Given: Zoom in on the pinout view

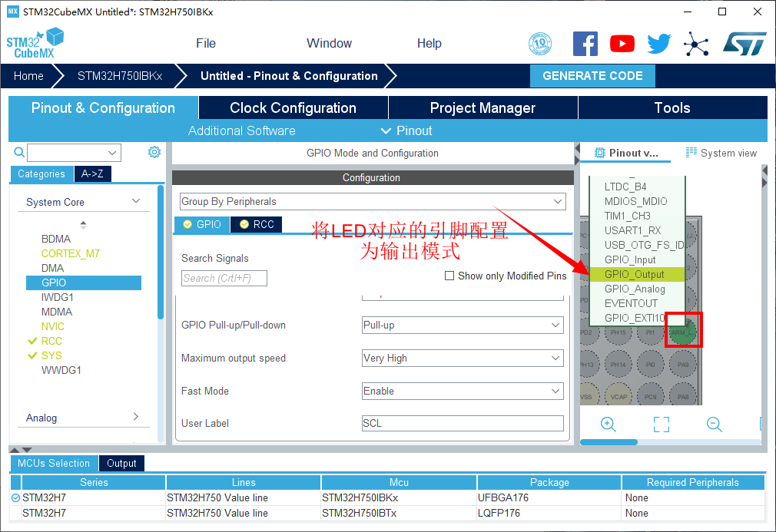Looking at the screenshot, I should click(x=609, y=425).
